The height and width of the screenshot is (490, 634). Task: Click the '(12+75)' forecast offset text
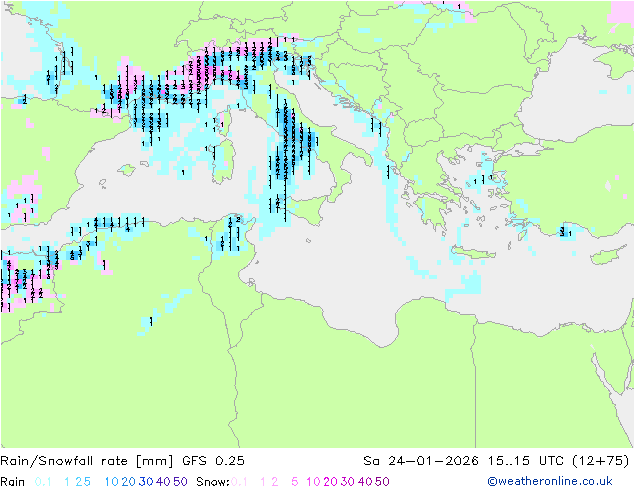click(601, 460)
